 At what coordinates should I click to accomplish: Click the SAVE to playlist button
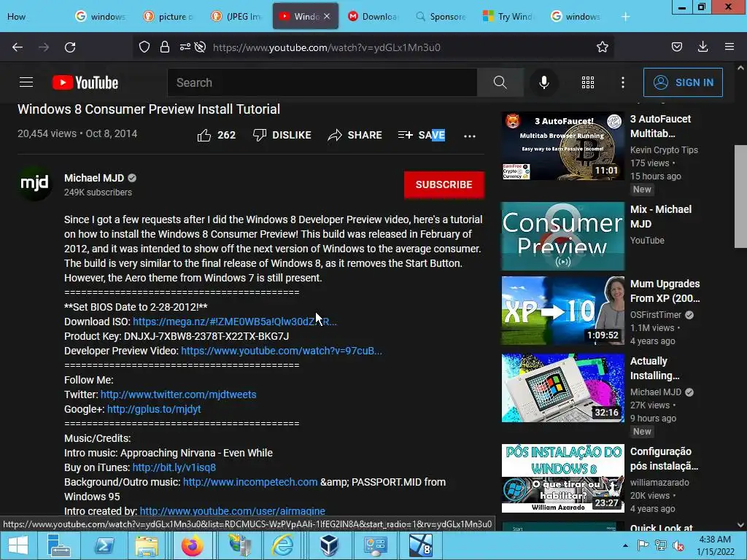pyautogui.click(x=422, y=135)
